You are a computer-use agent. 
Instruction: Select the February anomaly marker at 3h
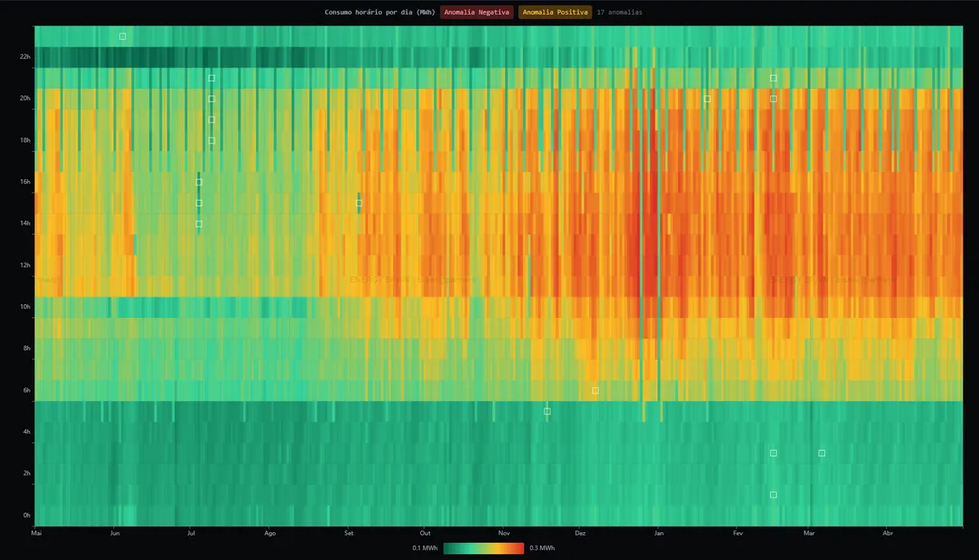tap(773, 453)
